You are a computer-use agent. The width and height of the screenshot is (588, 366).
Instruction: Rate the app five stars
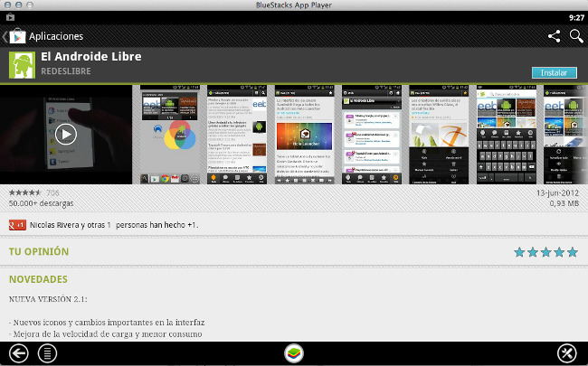pos(571,252)
